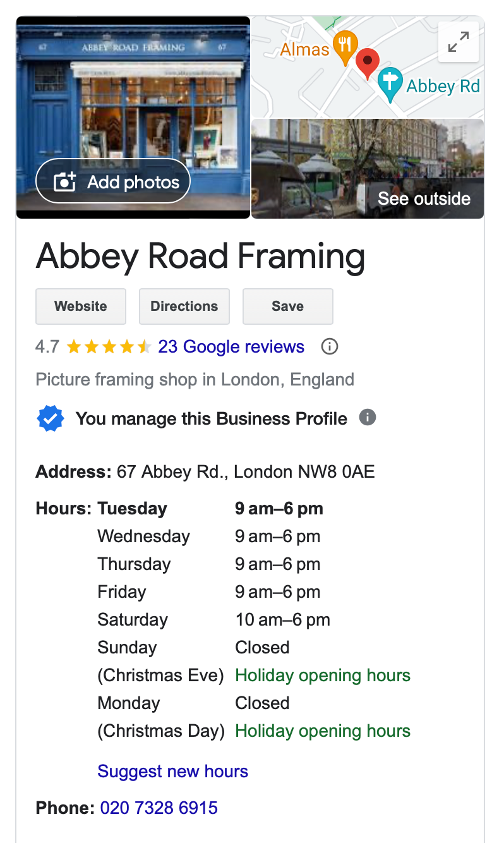
Task: Click the Almas restaurant map marker
Action: pos(345,46)
